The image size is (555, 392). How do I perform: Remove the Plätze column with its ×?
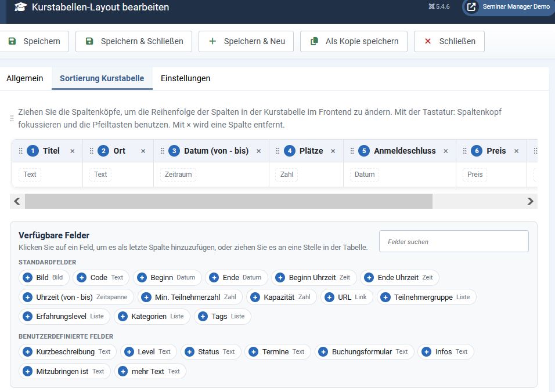[333, 151]
